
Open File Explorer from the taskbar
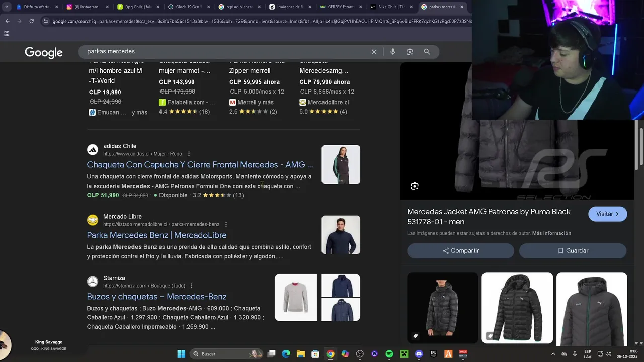click(x=300, y=354)
